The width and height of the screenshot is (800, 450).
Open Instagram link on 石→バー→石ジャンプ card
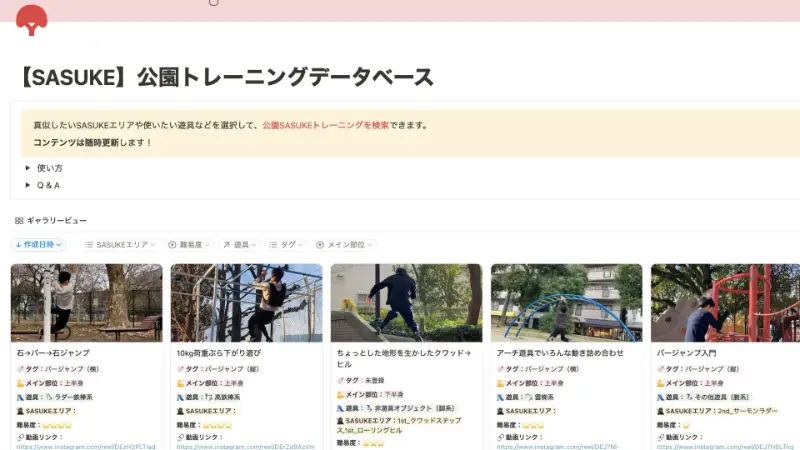click(86, 446)
